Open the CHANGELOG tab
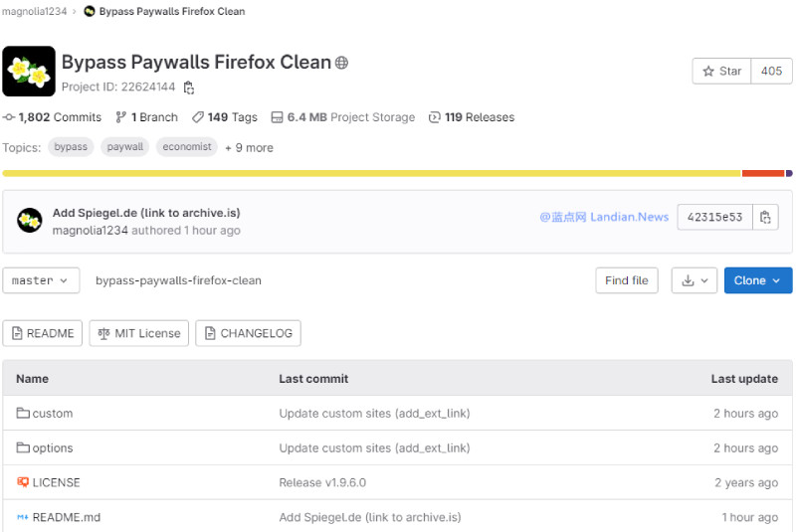This screenshot has height=532, width=796. (248, 333)
